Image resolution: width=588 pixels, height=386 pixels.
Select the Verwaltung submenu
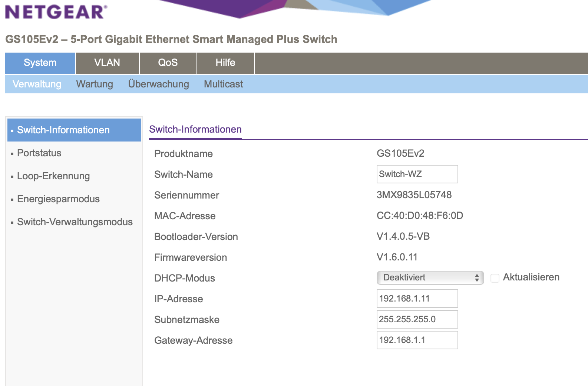pyautogui.click(x=37, y=84)
